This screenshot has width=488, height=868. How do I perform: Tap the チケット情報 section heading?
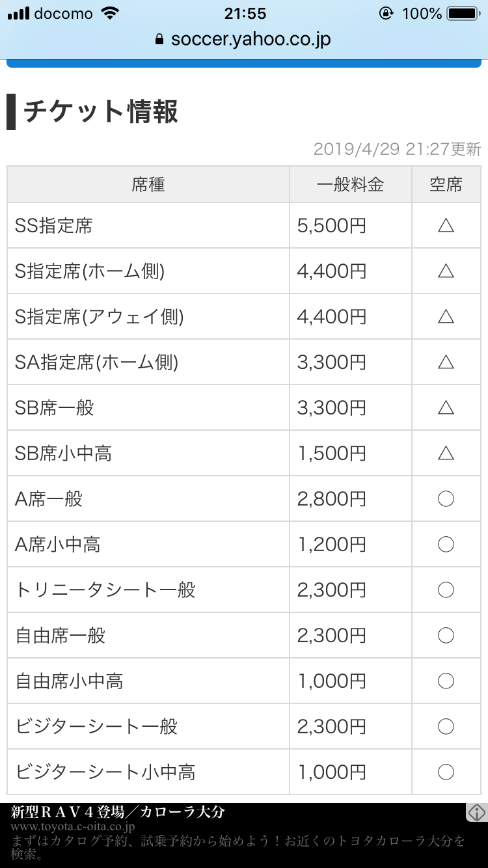101,112
